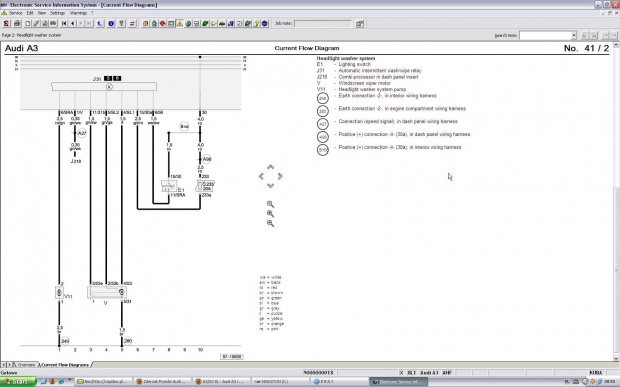
Task: Zoom in with the plus magnifier icon
Action: 270,214
